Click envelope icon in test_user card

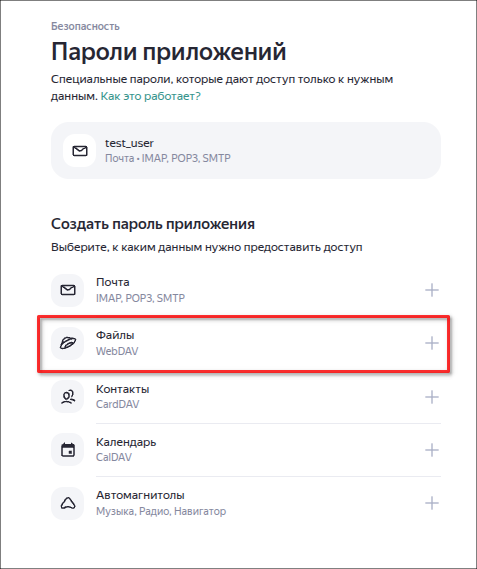coord(80,151)
